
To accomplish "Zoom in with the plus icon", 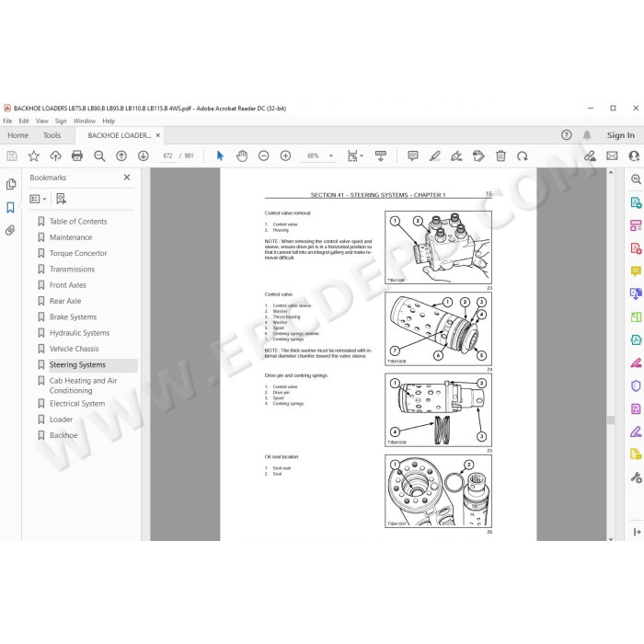I will pos(285,156).
